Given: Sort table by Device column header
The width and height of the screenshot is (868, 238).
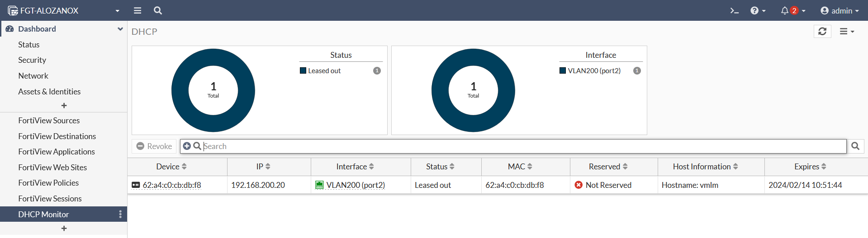Looking at the screenshot, I should click(171, 167).
